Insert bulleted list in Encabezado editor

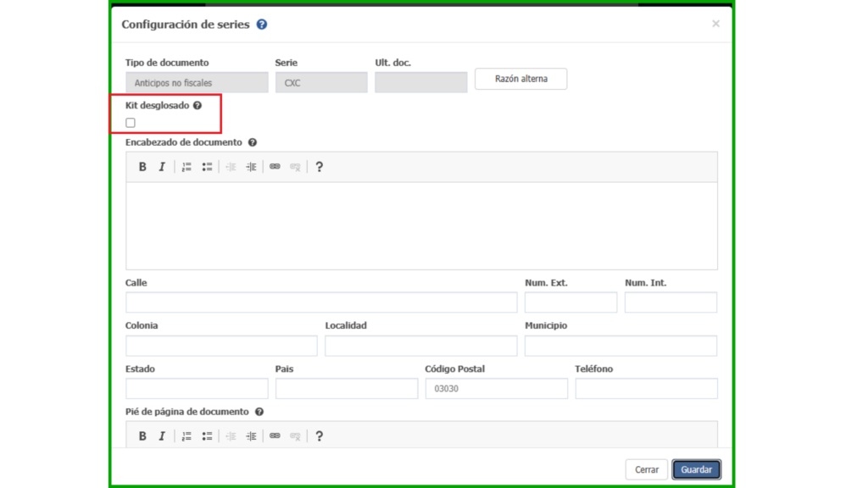click(x=207, y=167)
